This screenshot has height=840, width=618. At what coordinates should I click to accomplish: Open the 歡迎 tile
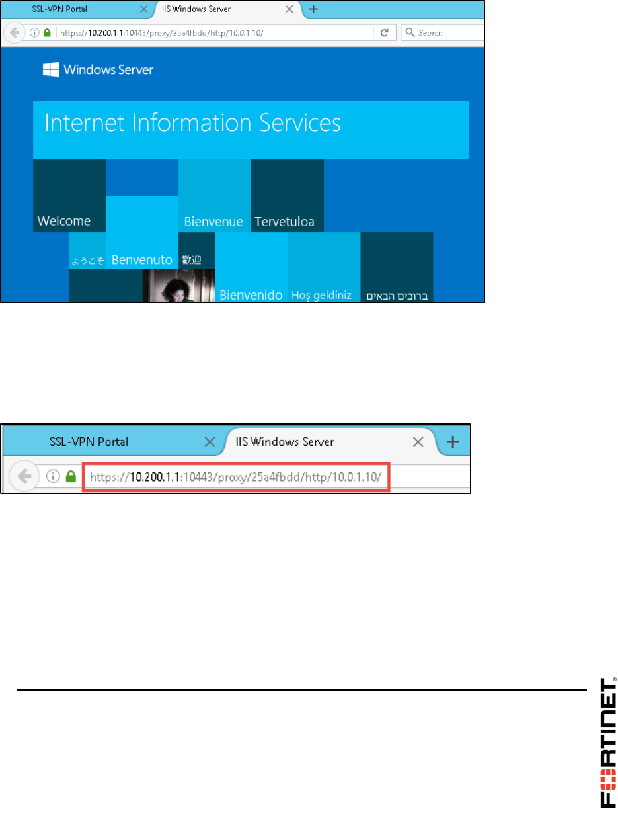pos(197,251)
